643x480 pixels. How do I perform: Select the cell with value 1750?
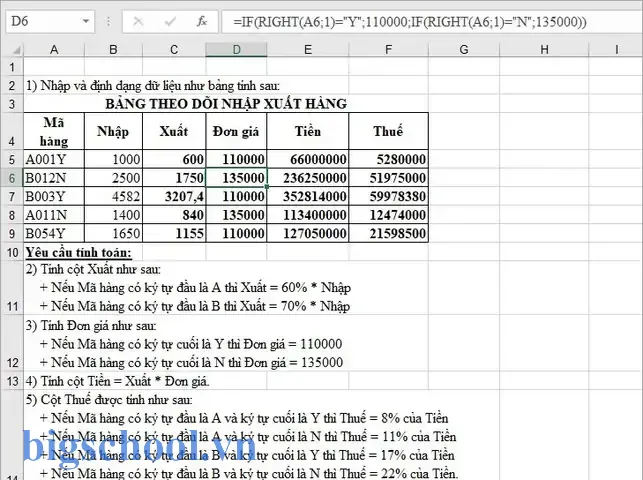(x=174, y=178)
